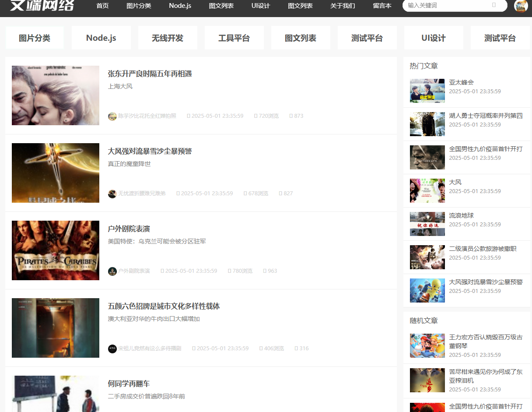Open 图片分类 in the top navigation bar

(x=139, y=6)
